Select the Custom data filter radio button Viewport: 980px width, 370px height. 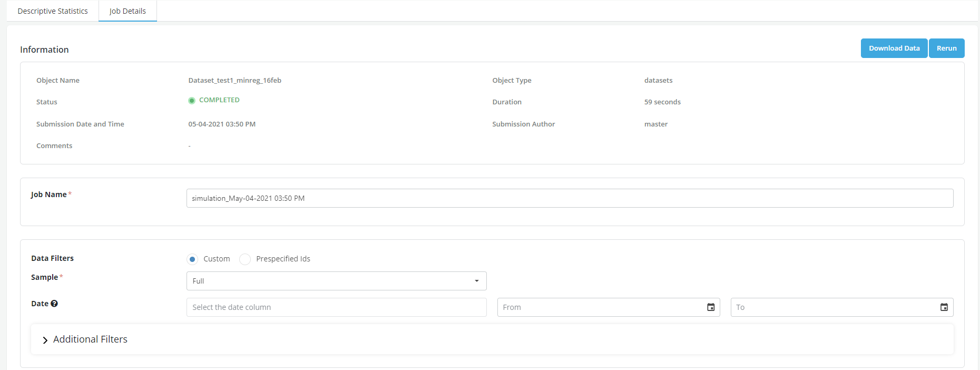click(193, 259)
